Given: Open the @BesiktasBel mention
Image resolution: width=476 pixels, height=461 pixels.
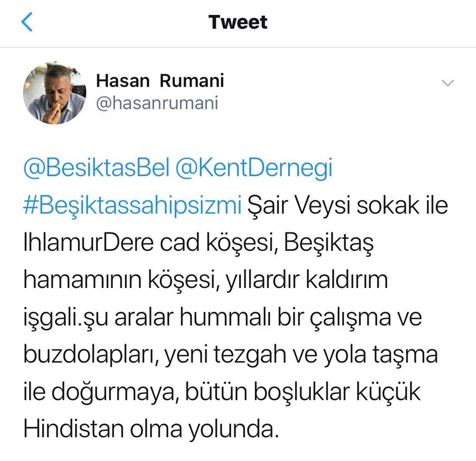Looking at the screenshot, I should pyautogui.click(x=96, y=168).
